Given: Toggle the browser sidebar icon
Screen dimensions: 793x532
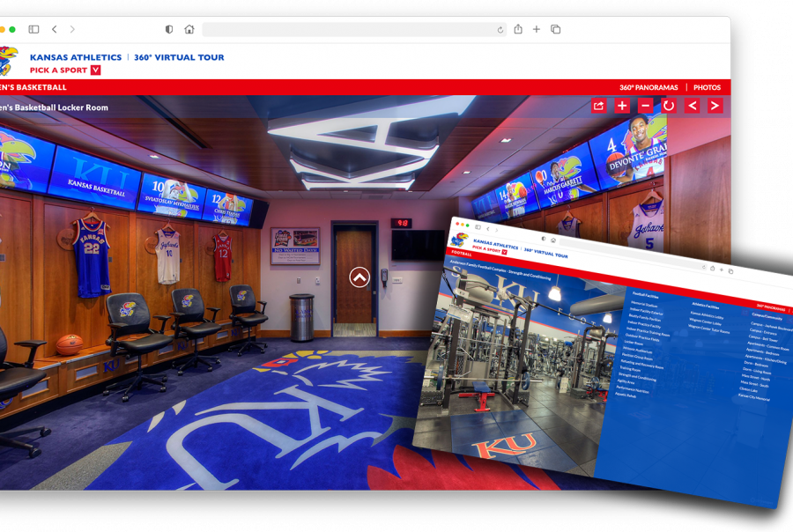Looking at the screenshot, I should 33,29.
